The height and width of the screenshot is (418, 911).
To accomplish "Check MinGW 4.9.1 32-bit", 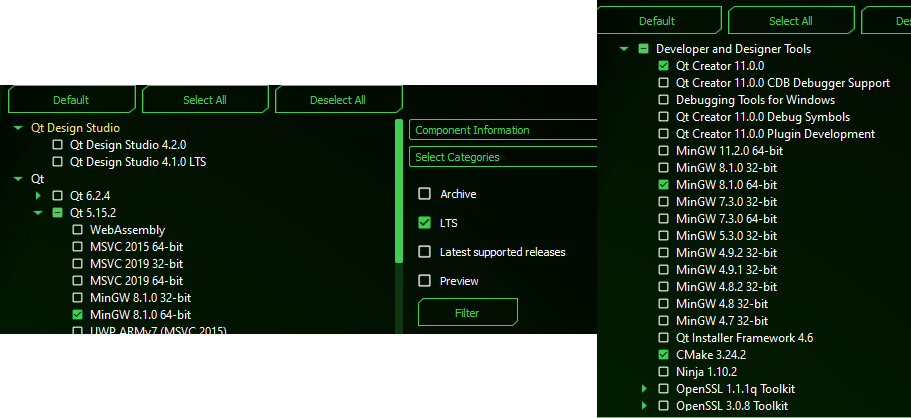I will 663,270.
